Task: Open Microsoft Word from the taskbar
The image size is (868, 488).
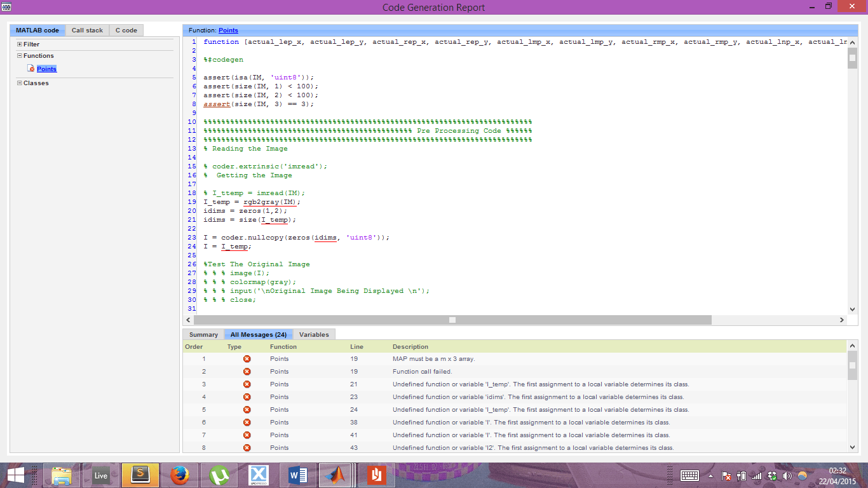Action: 297,475
